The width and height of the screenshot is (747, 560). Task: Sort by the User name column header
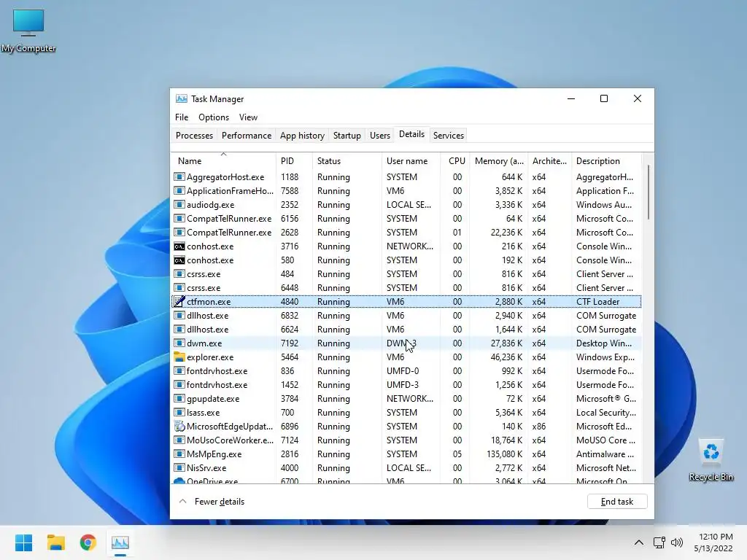click(411, 160)
